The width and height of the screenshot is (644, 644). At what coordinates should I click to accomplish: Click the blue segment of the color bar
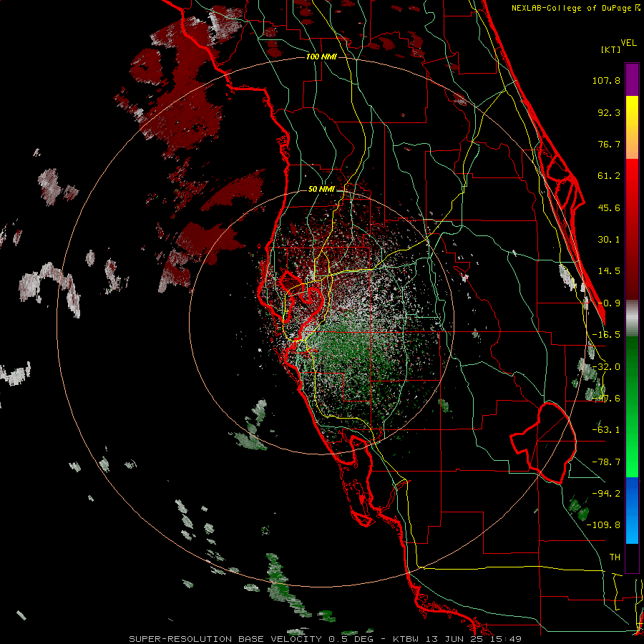632,510
